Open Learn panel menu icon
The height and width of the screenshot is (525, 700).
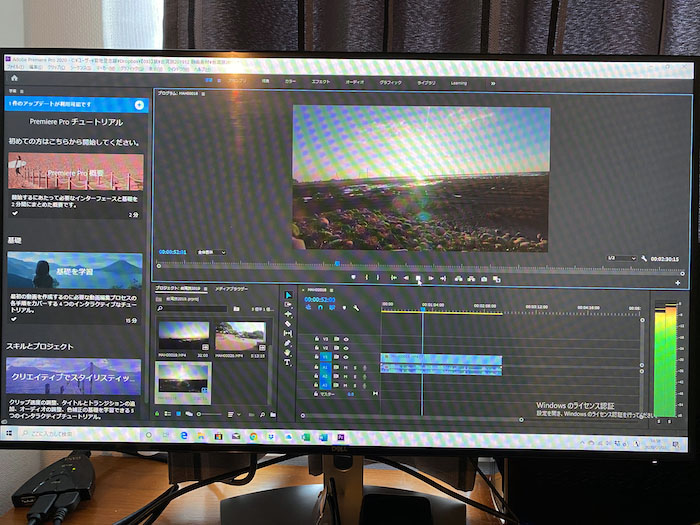pyautogui.click(x=21, y=91)
